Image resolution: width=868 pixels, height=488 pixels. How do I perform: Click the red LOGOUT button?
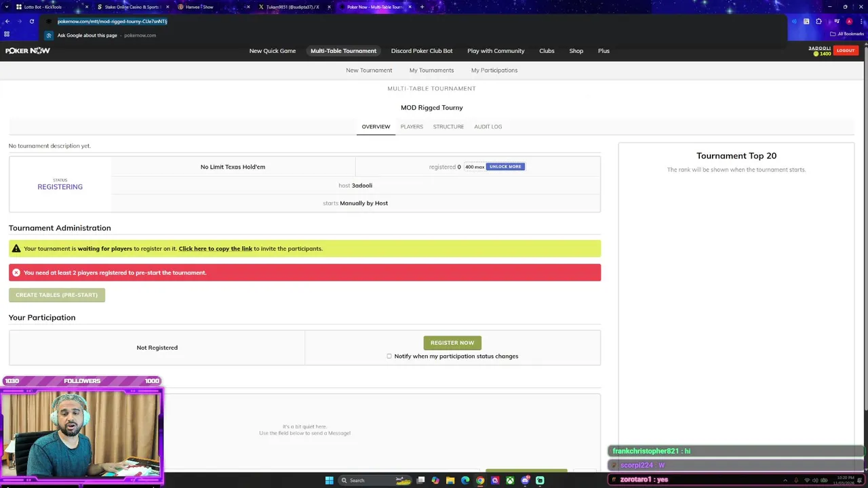[x=846, y=50]
